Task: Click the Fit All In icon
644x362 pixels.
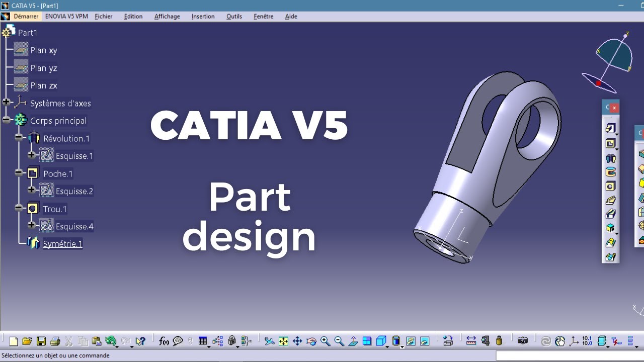Action: pyautogui.click(x=283, y=341)
